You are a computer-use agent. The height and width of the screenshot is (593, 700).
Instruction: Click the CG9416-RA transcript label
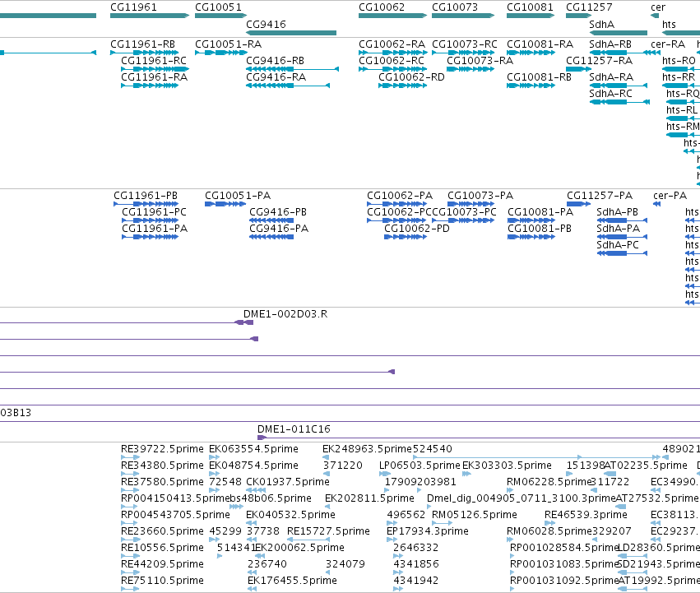click(276, 77)
